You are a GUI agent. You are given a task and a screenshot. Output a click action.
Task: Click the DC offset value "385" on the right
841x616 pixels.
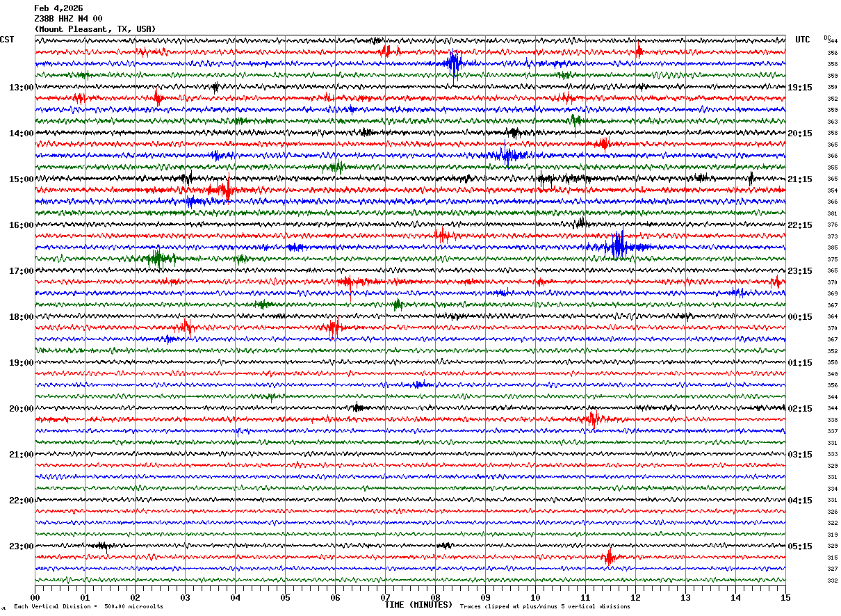click(832, 248)
